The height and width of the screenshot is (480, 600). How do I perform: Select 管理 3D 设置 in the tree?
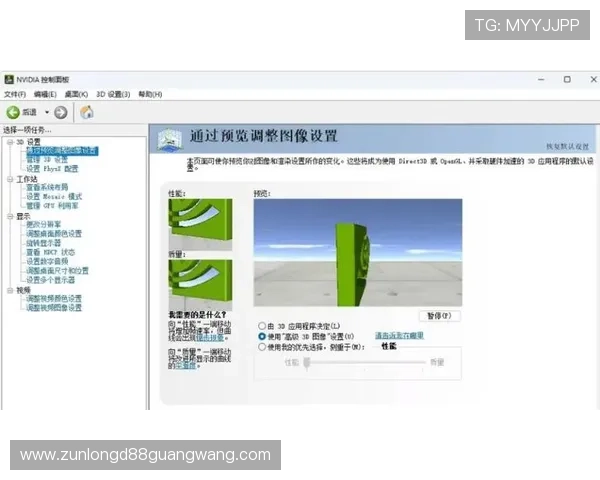pyautogui.click(x=47, y=160)
